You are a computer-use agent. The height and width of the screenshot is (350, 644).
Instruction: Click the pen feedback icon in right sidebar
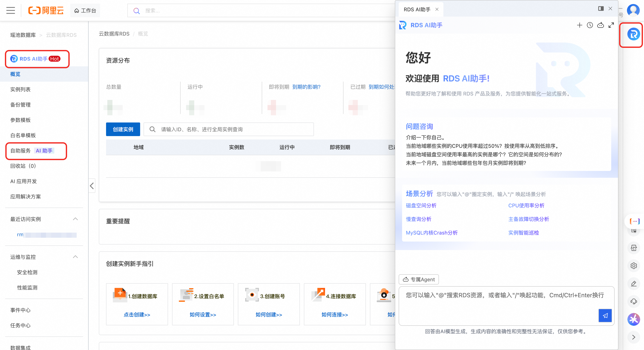pos(634,284)
